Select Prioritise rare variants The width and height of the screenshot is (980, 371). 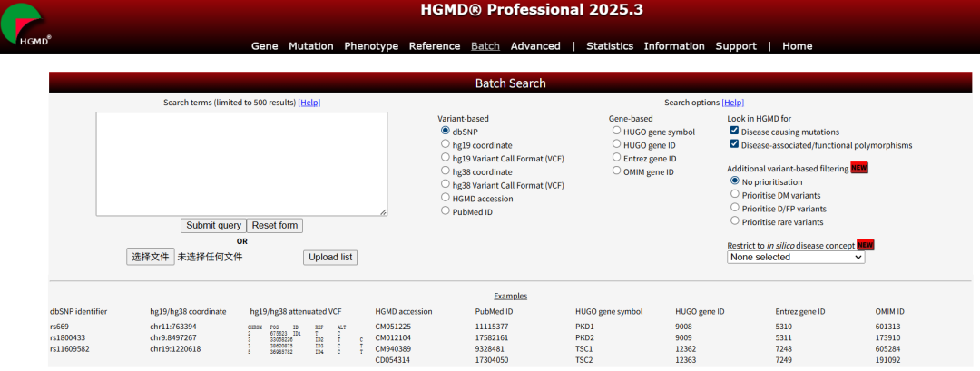(x=735, y=221)
